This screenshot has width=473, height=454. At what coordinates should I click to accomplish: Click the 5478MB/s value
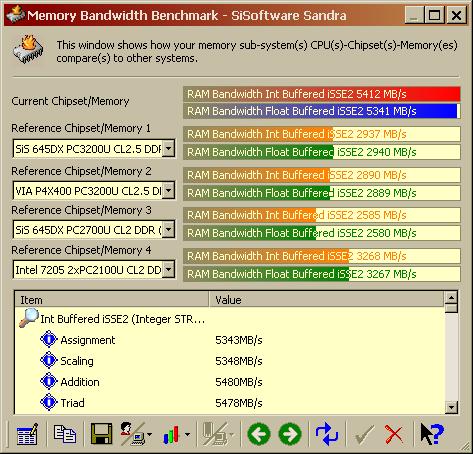pos(239,403)
